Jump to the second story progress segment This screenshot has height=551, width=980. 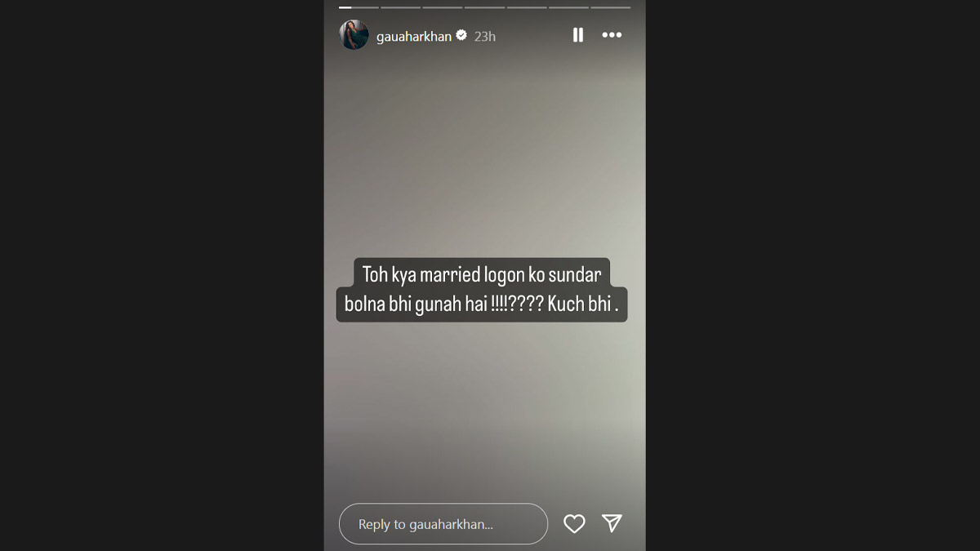point(400,7)
